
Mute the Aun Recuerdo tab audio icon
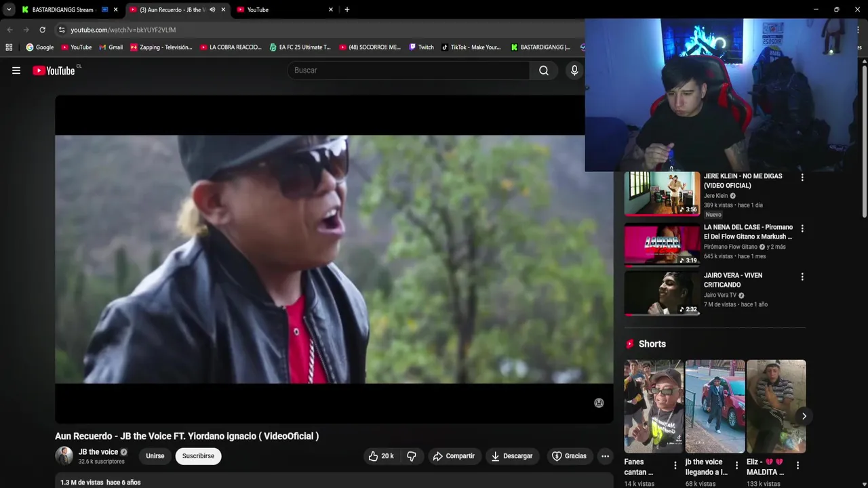coord(212,9)
